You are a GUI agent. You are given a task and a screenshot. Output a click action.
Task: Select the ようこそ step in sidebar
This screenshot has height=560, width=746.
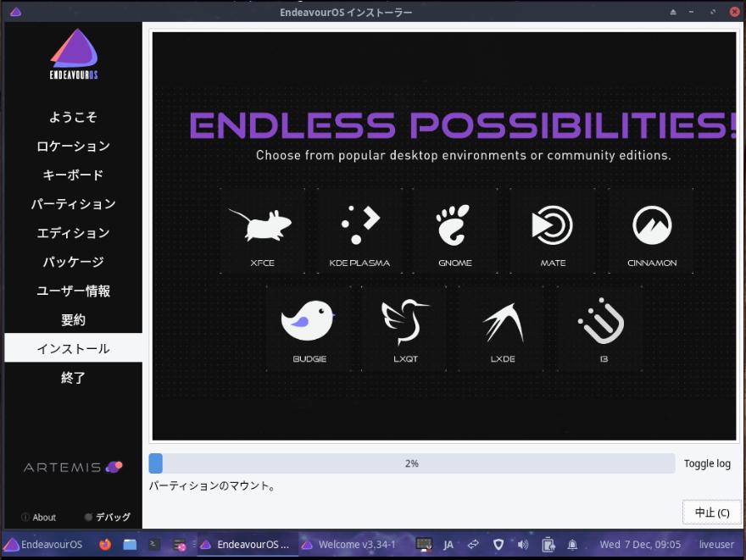pos(73,117)
